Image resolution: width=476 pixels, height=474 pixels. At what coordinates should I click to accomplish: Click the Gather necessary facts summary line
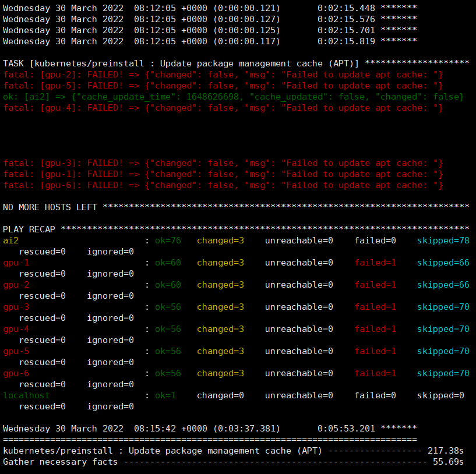click(x=233, y=462)
